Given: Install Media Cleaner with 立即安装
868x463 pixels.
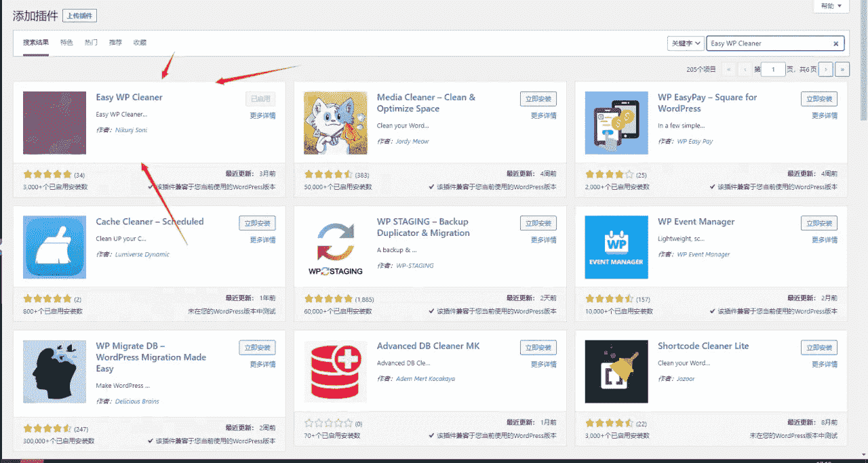Looking at the screenshot, I should tap(538, 99).
